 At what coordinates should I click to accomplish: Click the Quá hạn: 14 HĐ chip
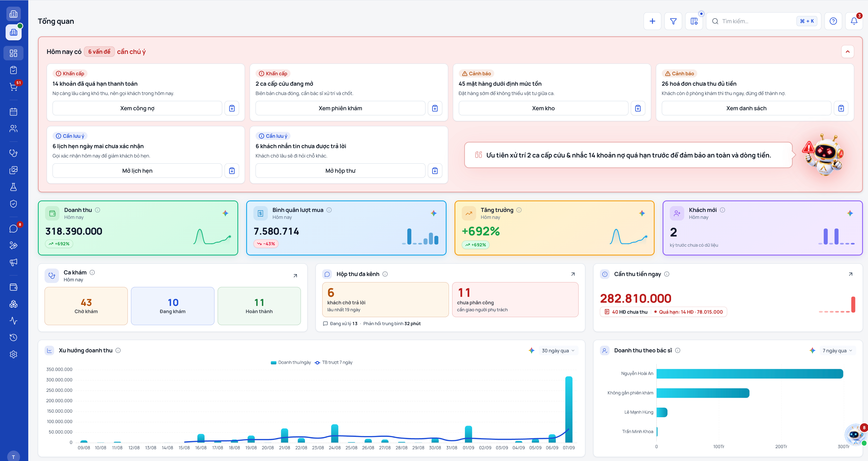688,312
